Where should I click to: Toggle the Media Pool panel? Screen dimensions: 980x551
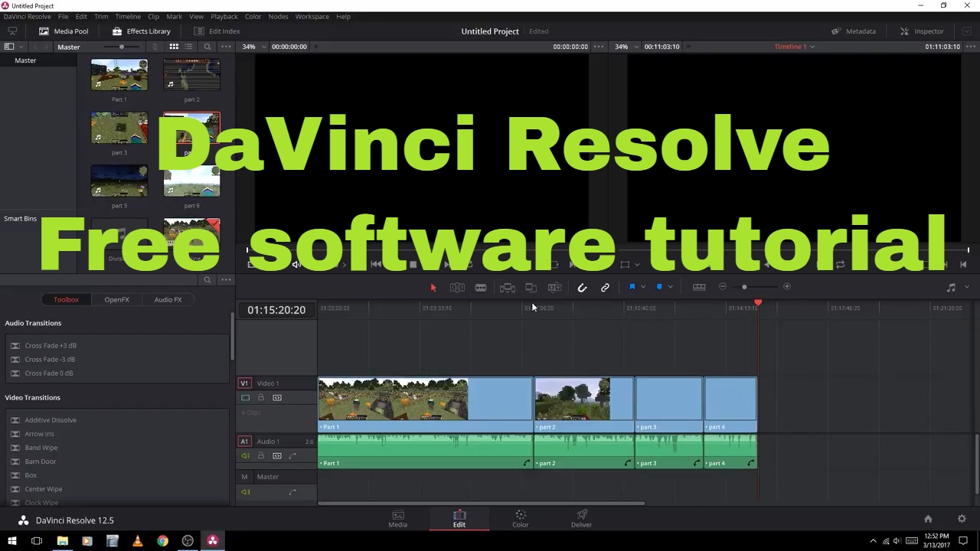64,31
